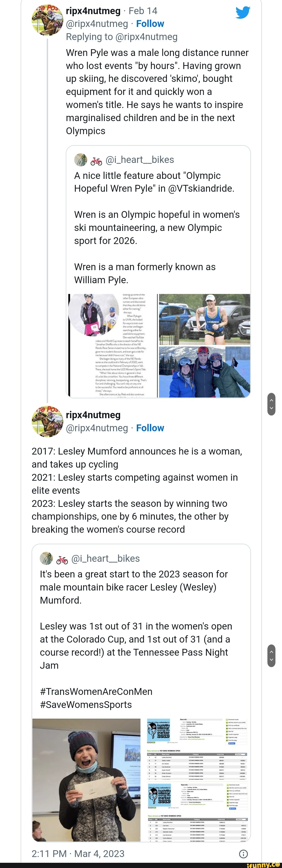Click the Twitter bird logo
The image size is (282, 868).
pos(243,12)
